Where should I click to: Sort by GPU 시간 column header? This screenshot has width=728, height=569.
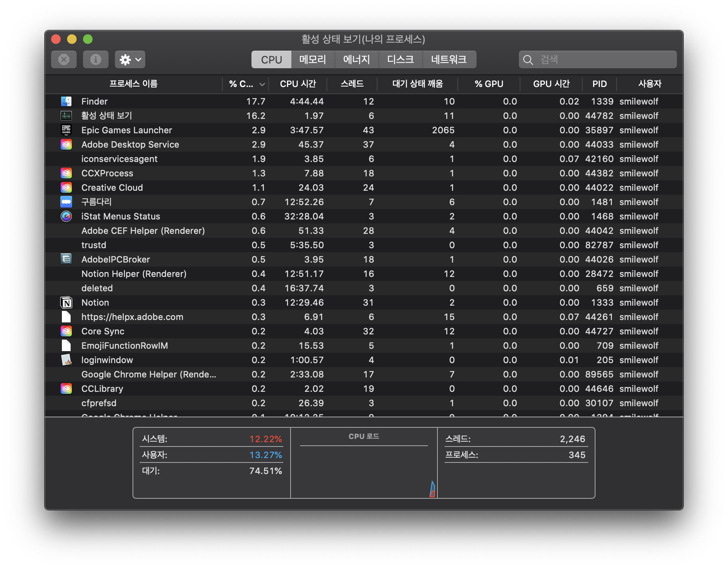point(551,84)
